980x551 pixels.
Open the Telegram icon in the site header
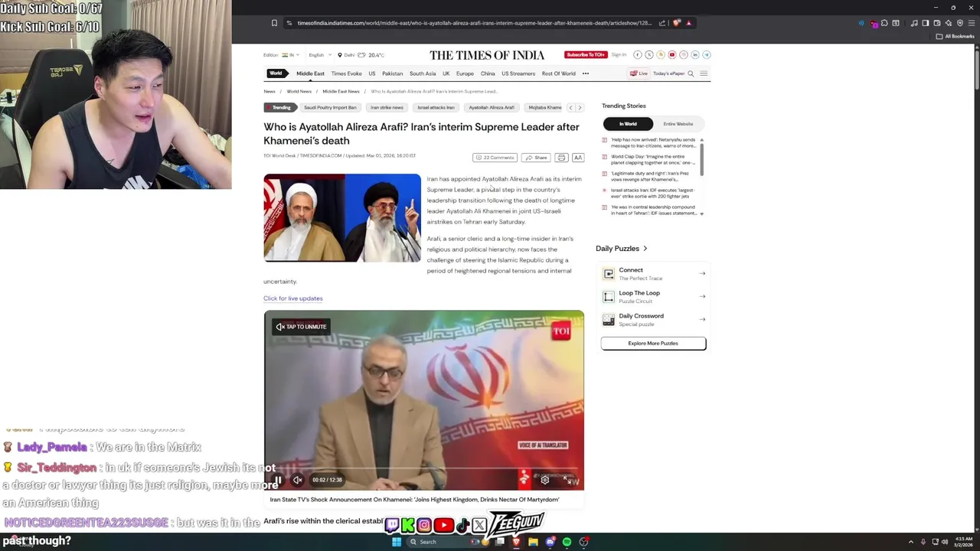(707, 55)
